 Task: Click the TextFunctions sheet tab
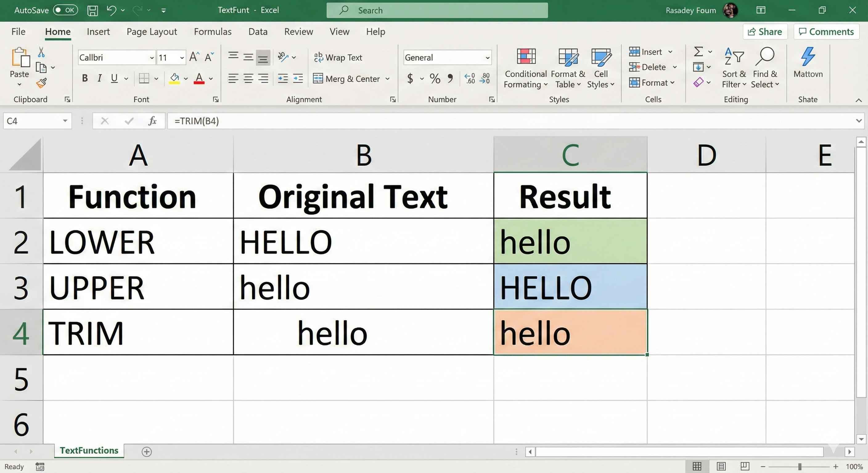coord(89,451)
